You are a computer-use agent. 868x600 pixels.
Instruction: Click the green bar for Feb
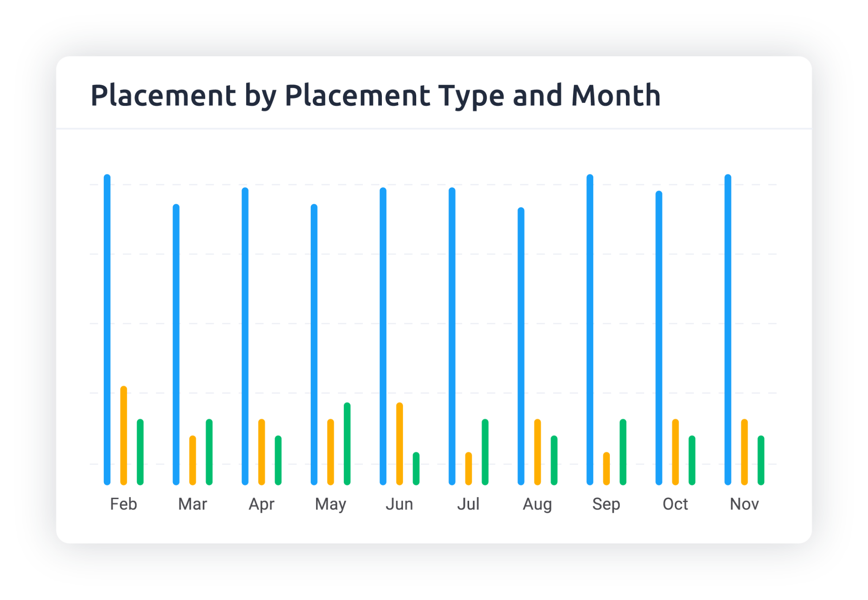(140, 452)
